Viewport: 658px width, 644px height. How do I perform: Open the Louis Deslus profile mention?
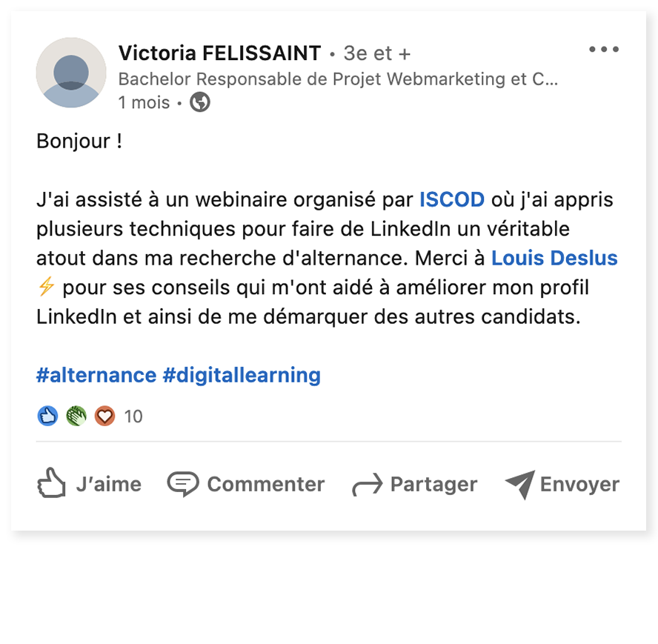click(554, 258)
